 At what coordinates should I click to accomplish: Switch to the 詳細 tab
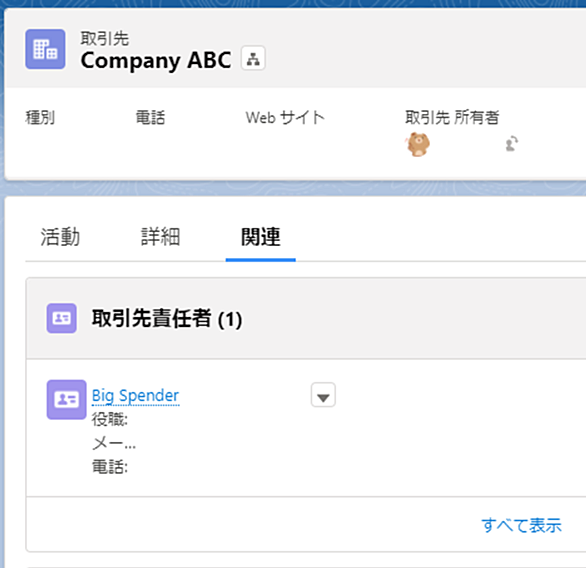161,237
